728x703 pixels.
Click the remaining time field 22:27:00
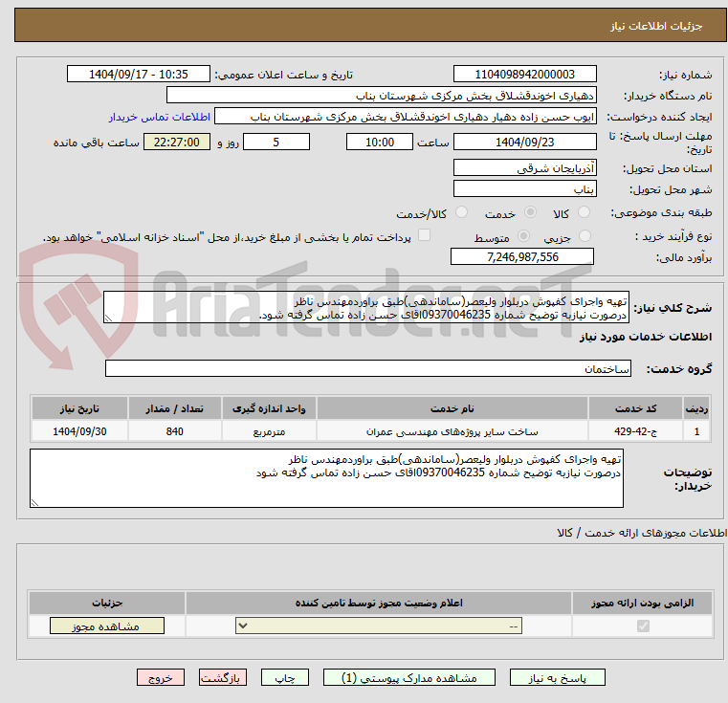176,143
